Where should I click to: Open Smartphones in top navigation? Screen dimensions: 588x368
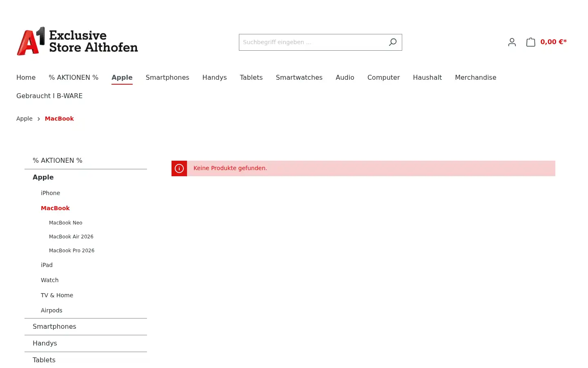point(167,77)
